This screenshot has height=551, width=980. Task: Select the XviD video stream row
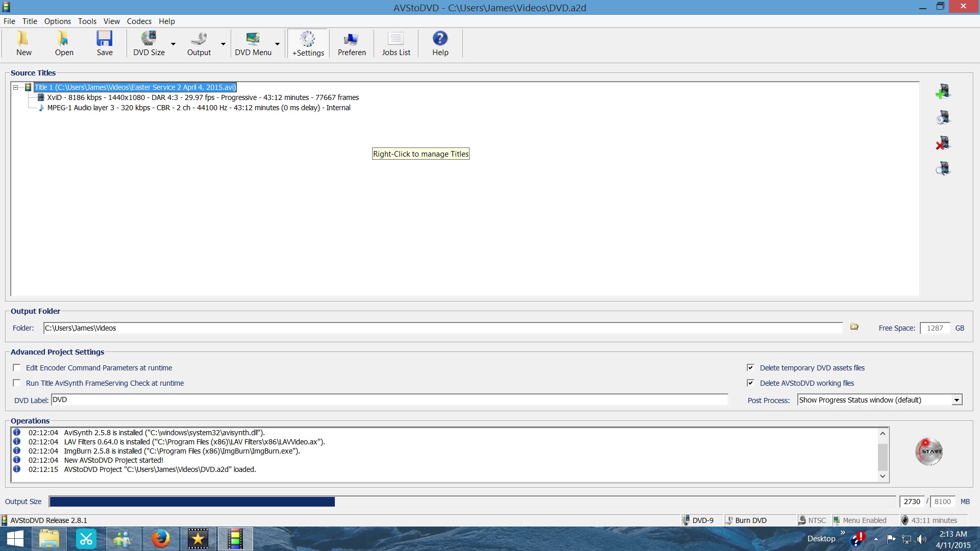[x=203, y=97]
